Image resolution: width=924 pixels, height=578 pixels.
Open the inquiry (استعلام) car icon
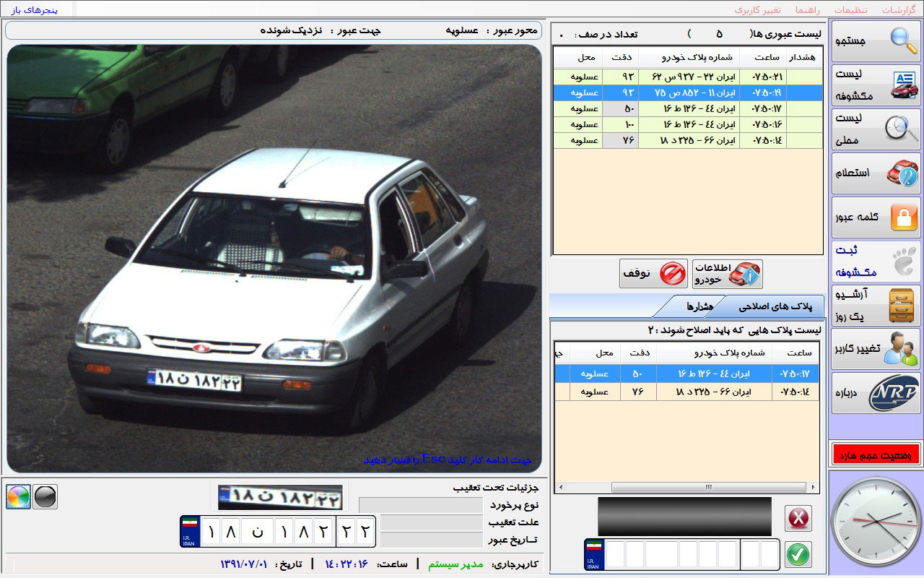pyautogui.click(x=876, y=173)
